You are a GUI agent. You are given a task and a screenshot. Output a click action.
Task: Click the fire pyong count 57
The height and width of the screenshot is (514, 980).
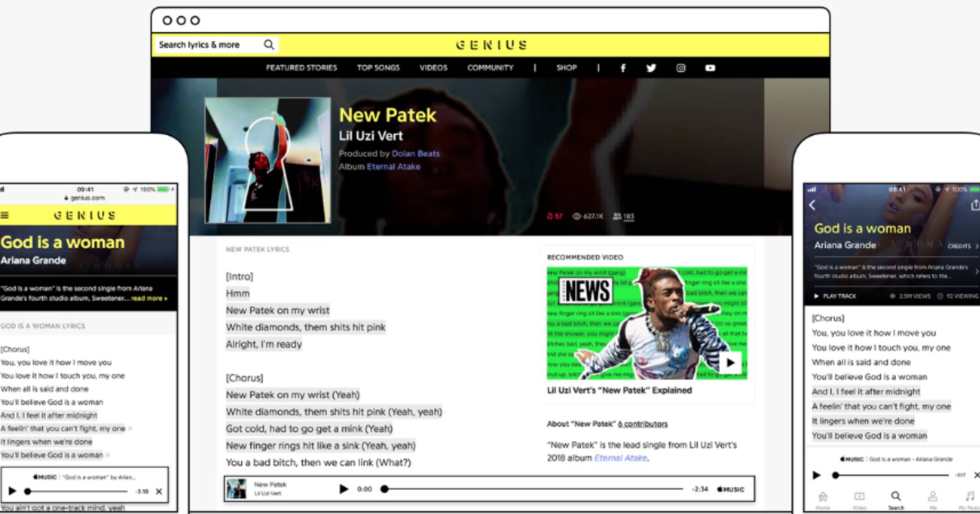click(x=554, y=216)
